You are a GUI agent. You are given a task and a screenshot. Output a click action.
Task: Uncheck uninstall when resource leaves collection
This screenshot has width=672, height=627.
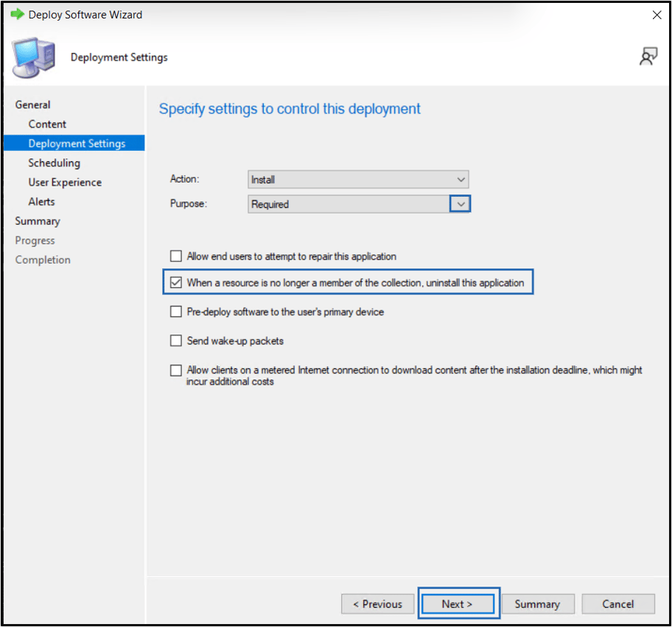(175, 282)
